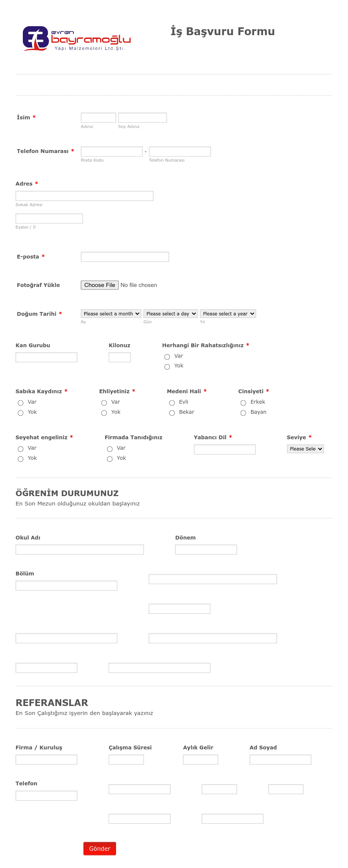Focus the Sokak Adresi field

pos(85,196)
